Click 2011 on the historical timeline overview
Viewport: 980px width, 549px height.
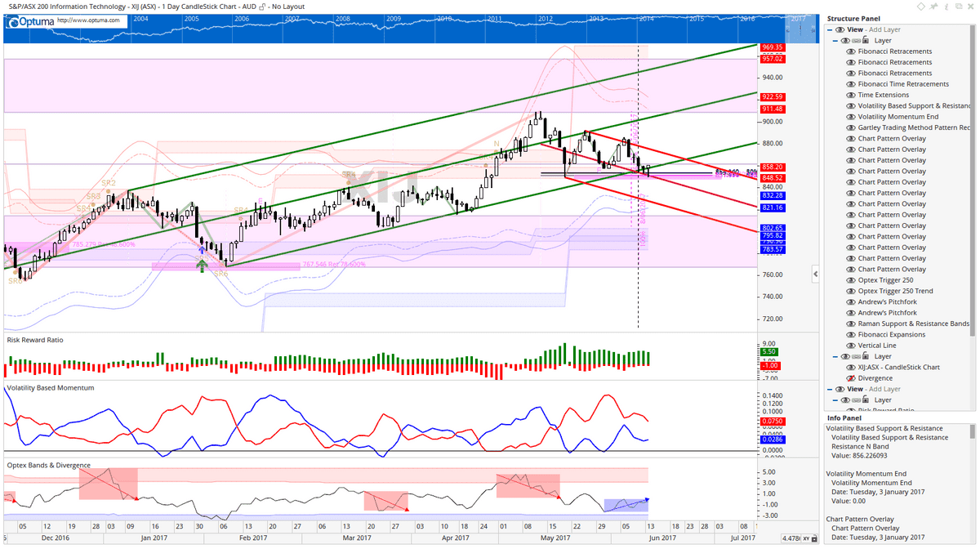click(495, 18)
